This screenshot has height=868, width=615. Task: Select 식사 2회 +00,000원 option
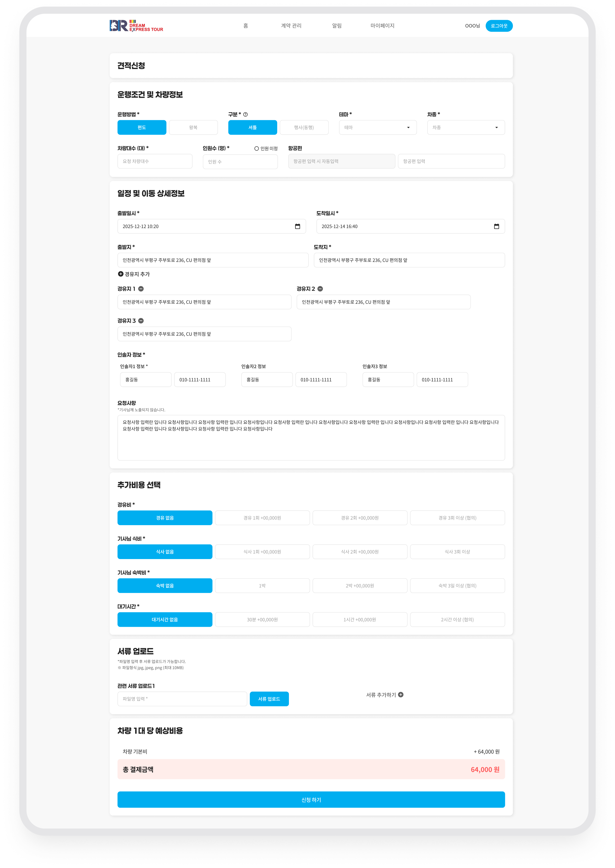tap(360, 552)
